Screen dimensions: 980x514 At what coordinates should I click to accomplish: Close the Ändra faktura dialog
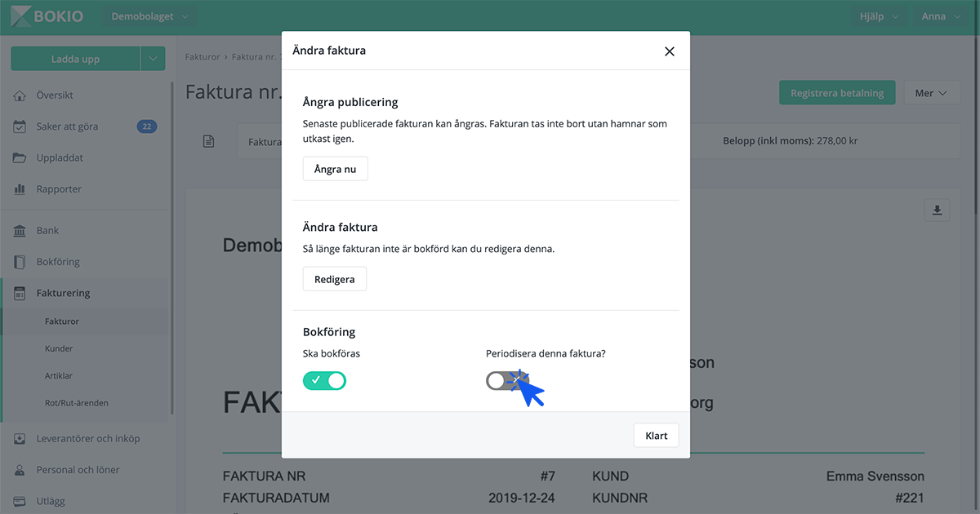tap(670, 51)
